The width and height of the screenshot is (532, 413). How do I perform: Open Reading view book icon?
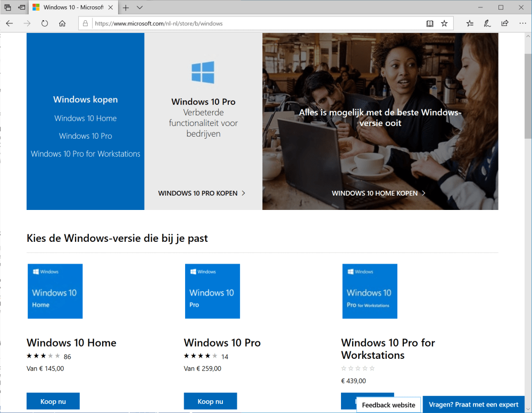click(x=430, y=23)
